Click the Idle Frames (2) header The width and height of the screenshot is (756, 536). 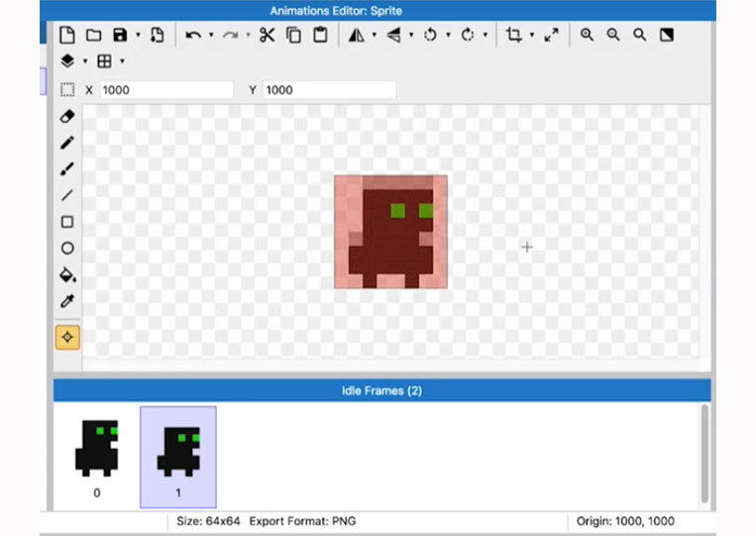pyautogui.click(x=381, y=390)
